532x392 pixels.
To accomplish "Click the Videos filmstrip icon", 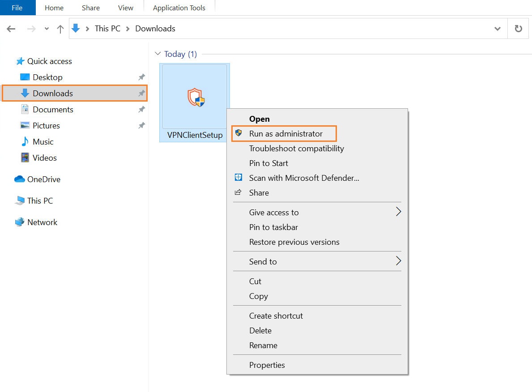I will click(25, 158).
